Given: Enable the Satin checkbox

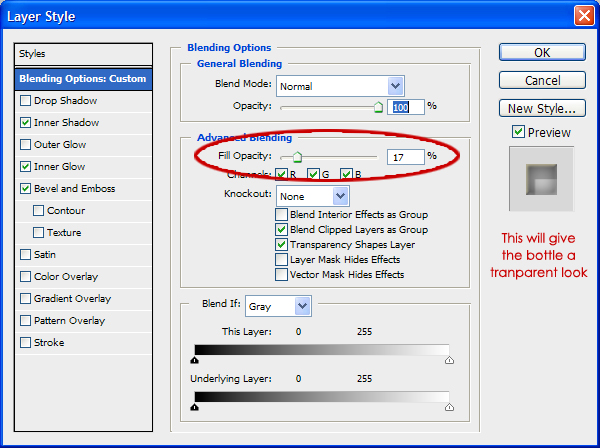Looking at the screenshot, I should click(25, 255).
